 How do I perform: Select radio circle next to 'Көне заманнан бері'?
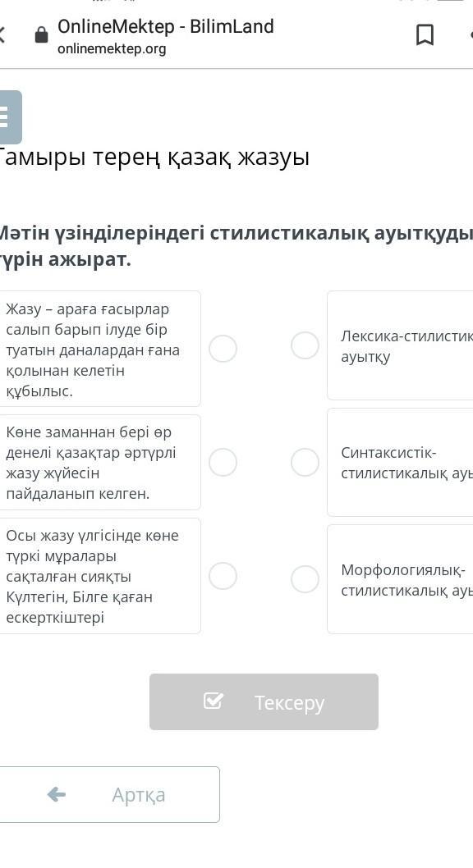(223, 462)
